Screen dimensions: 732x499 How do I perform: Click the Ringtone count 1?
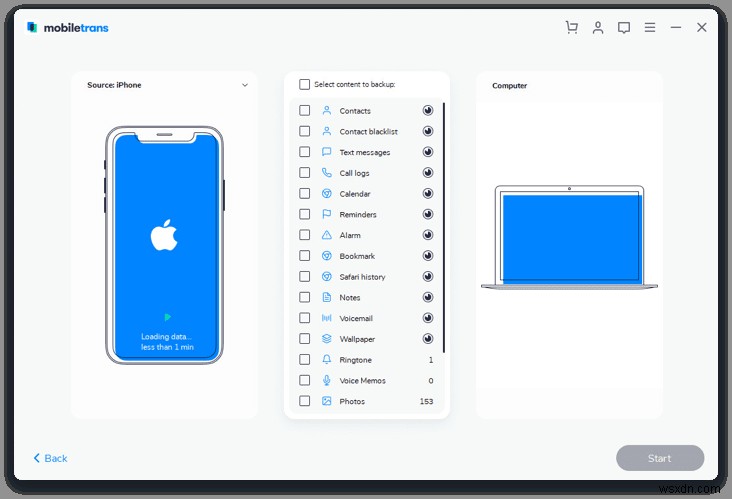tap(430, 360)
